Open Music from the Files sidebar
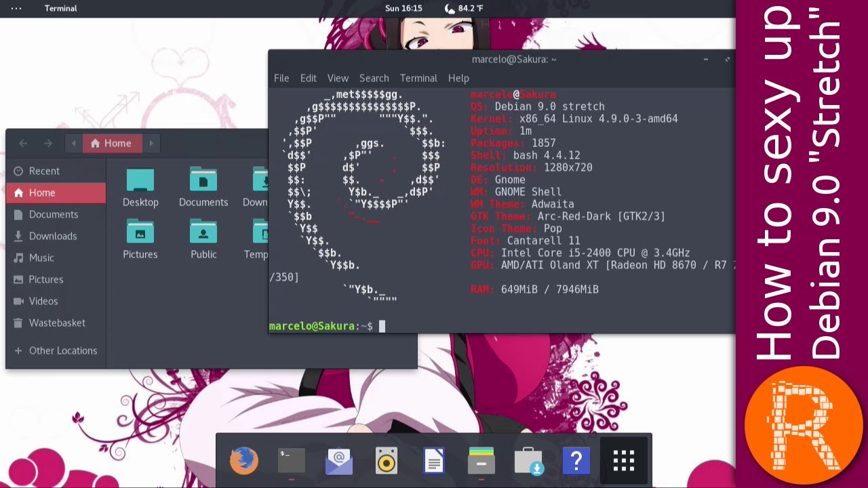Screen dimensions: 868x488 (x=56, y=258)
